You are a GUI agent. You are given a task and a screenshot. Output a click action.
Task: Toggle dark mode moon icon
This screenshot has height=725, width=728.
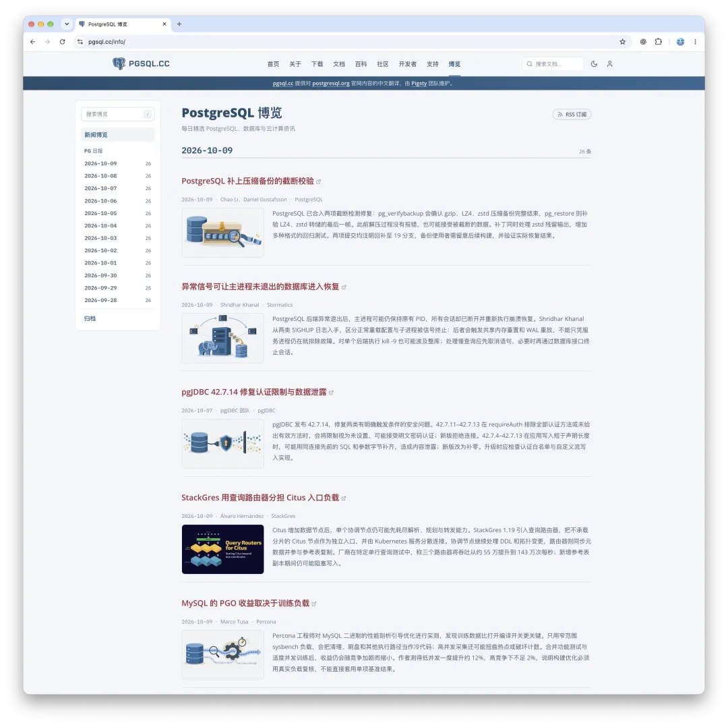[594, 64]
